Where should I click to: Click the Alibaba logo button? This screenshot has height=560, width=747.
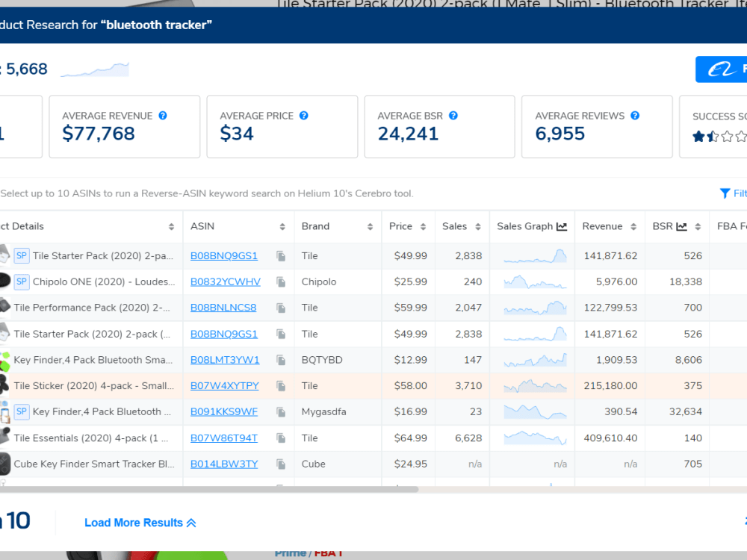click(x=722, y=69)
